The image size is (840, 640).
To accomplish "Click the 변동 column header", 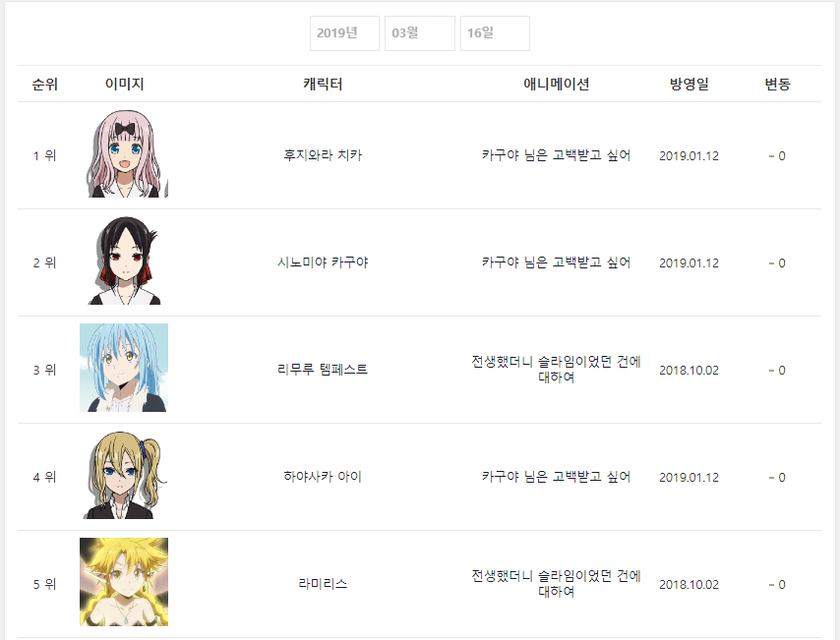I will point(777,85).
